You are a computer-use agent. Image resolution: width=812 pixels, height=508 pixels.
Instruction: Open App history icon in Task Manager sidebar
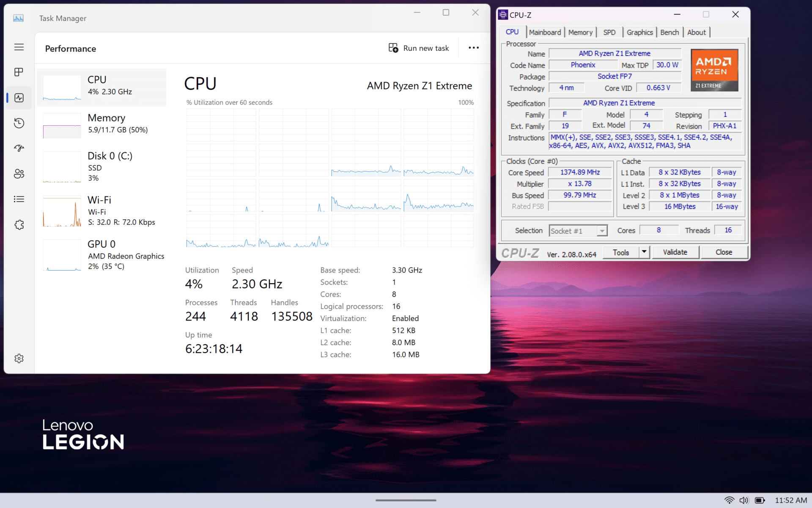pyautogui.click(x=19, y=123)
